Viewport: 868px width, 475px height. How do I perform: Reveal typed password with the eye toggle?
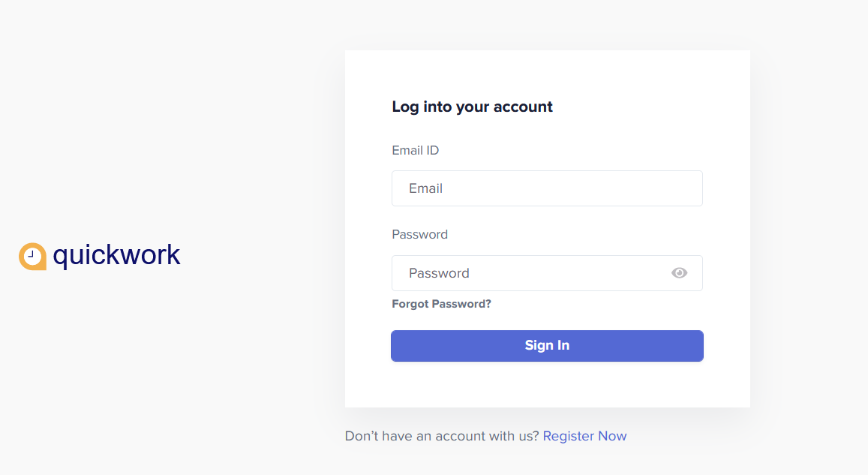coord(679,273)
